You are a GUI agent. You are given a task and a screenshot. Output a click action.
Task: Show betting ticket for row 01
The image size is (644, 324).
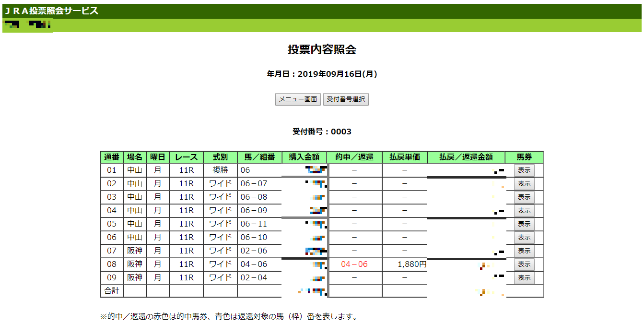pos(524,170)
